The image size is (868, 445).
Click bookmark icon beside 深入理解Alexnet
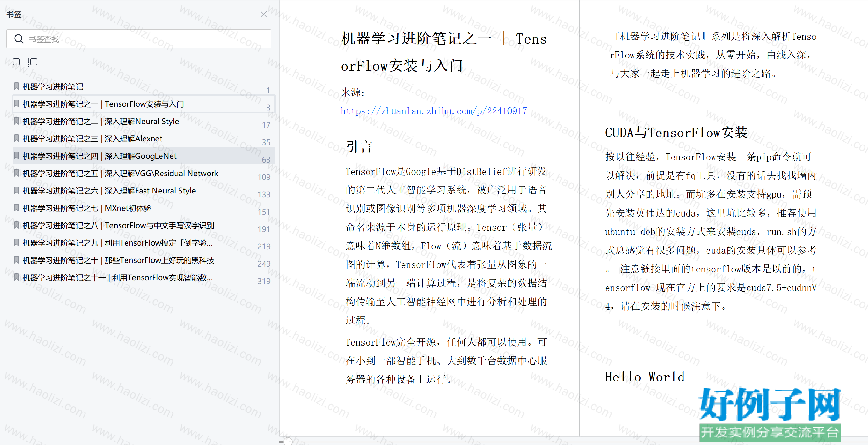(x=16, y=138)
